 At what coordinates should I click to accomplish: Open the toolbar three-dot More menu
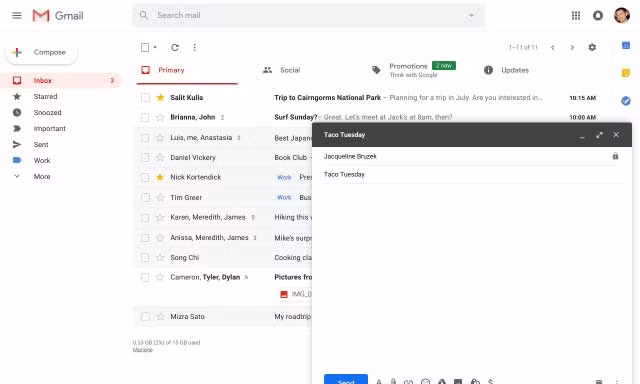tap(195, 47)
